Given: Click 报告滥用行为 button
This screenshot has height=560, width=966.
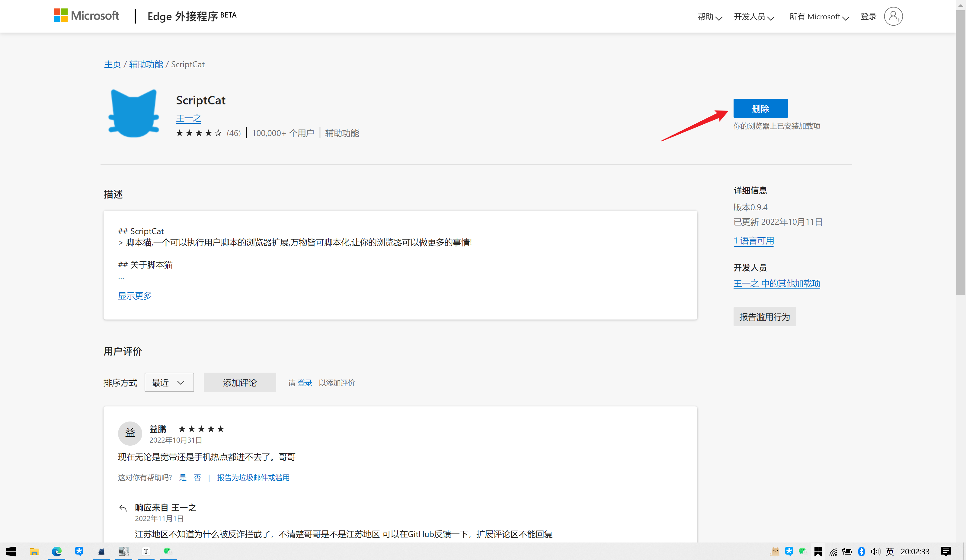Looking at the screenshot, I should (x=764, y=317).
